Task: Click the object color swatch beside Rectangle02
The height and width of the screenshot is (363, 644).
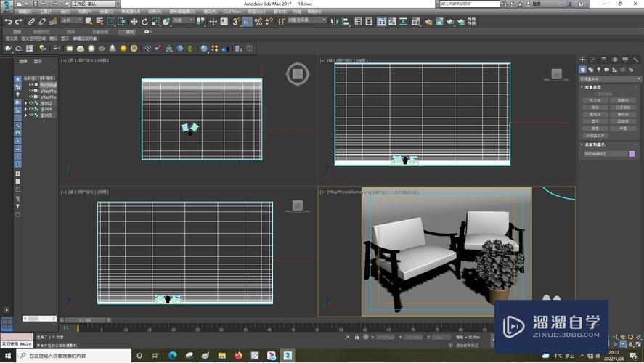Action: coord(632,153)
